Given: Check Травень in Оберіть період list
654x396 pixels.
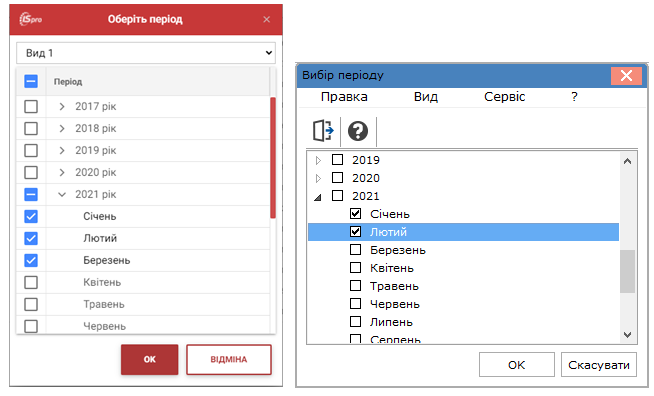Looking at the screenshot, I should click(31, 305).
